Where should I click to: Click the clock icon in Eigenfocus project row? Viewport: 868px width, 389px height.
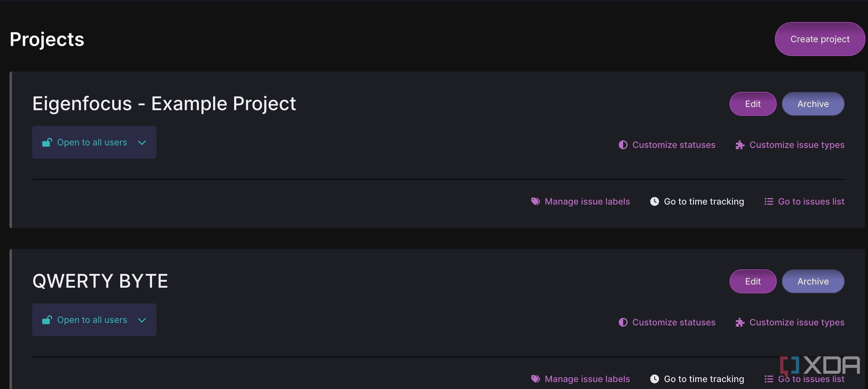click(x=654, y=201)
